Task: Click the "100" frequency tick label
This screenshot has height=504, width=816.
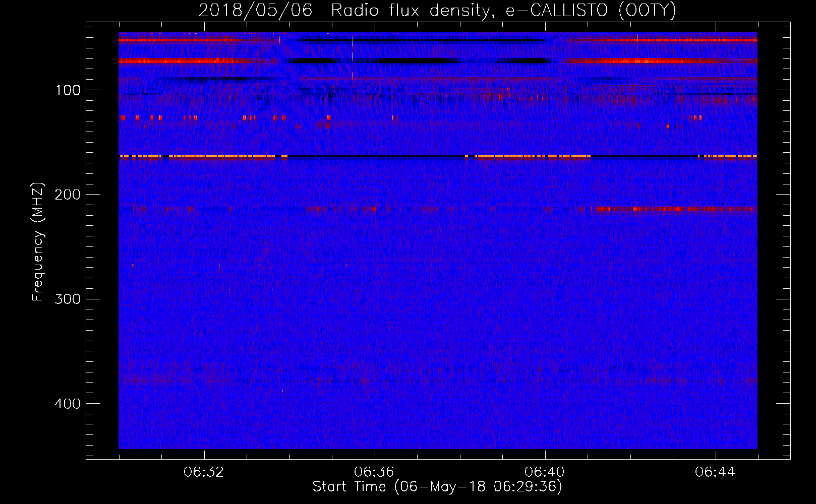Action: coord(68,90)
